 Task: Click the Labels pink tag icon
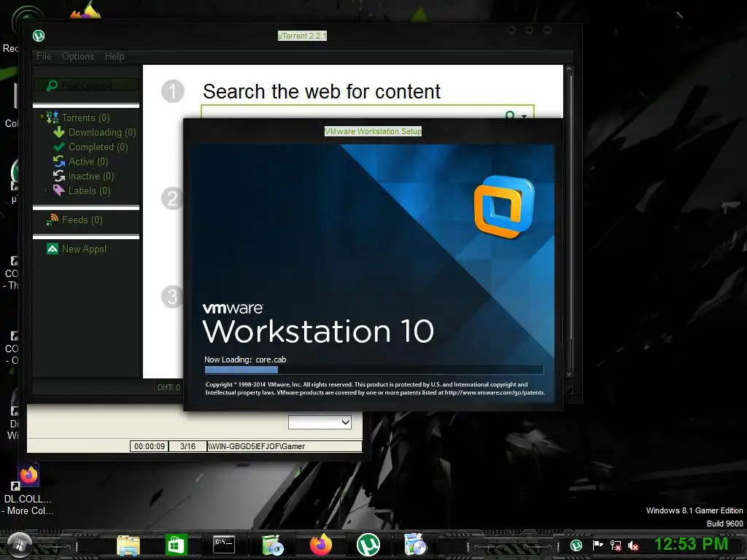pyautogui.click(x=59, y=190)
